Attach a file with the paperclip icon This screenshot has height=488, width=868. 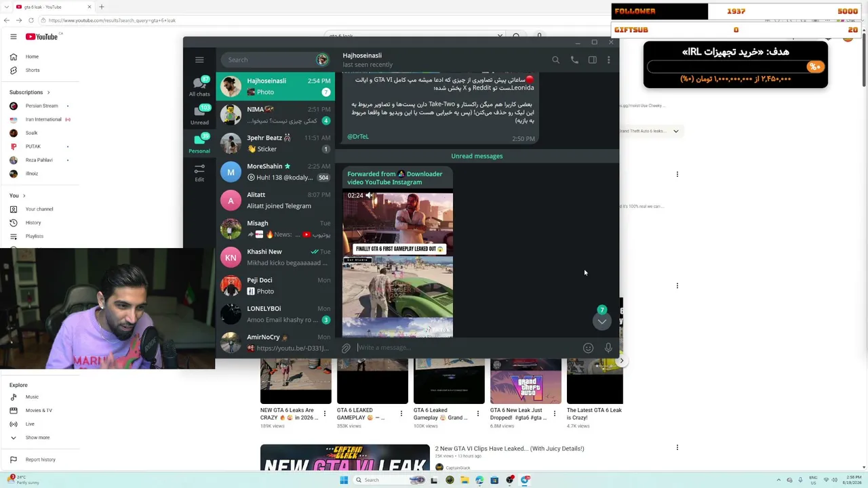(346, 348)
